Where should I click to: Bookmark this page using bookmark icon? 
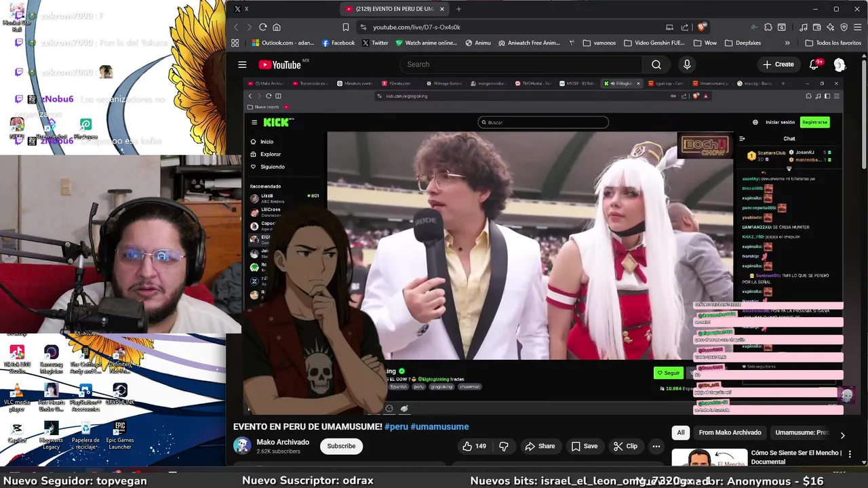click(346, 27)
